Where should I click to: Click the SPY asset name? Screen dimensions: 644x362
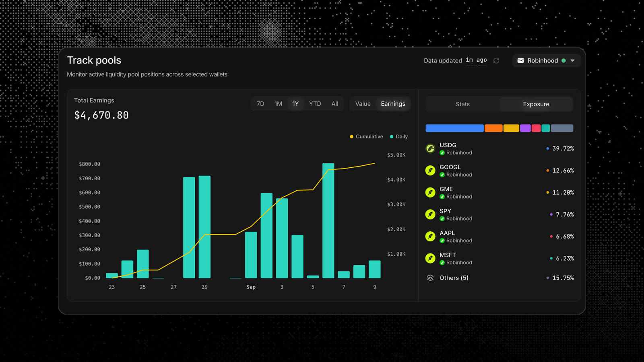click(x=445, y=211)
